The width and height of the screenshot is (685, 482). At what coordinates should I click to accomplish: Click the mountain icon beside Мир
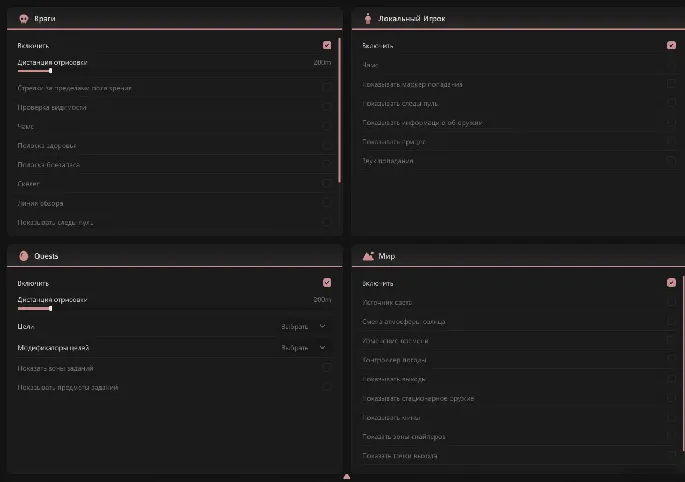pyautogui.click(x=368, y=256)
